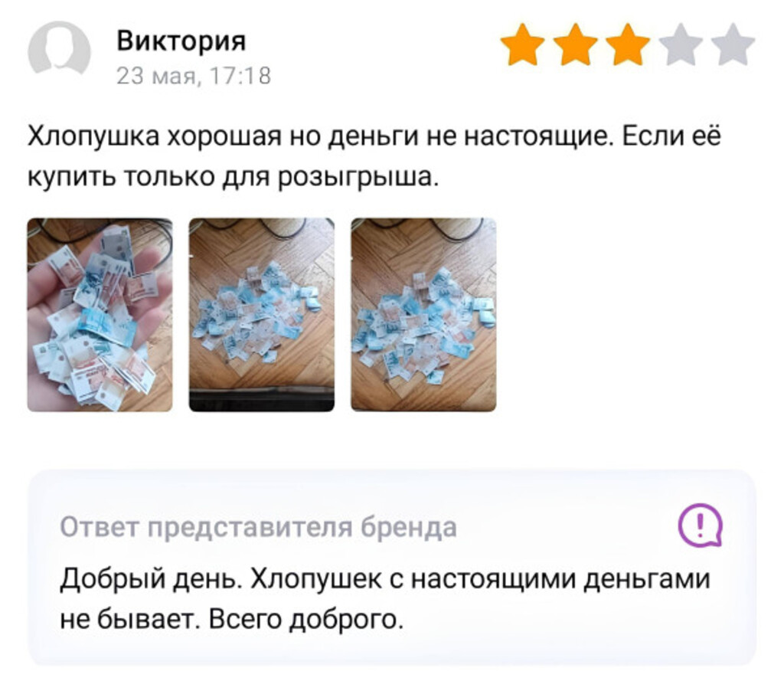Click the brand representative reply card background
Viewport: 784px width, 681px height.
pos(392,568)
